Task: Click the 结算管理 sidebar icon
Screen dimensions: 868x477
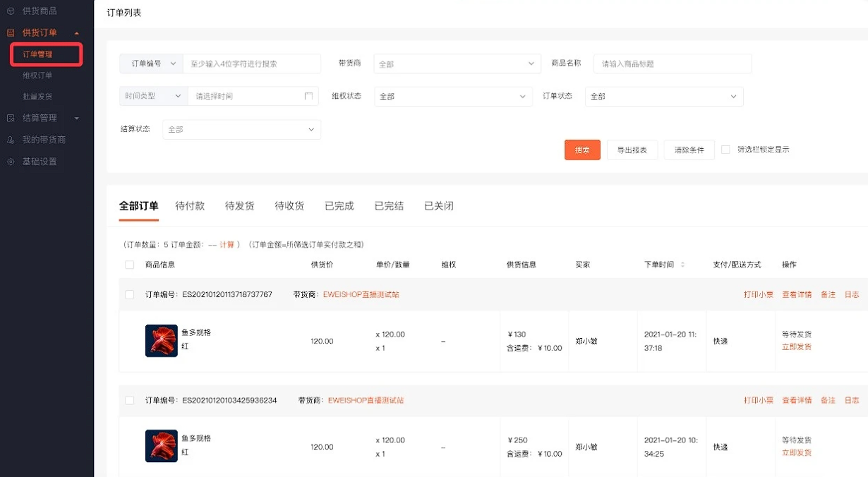Action: click(11, 118)
